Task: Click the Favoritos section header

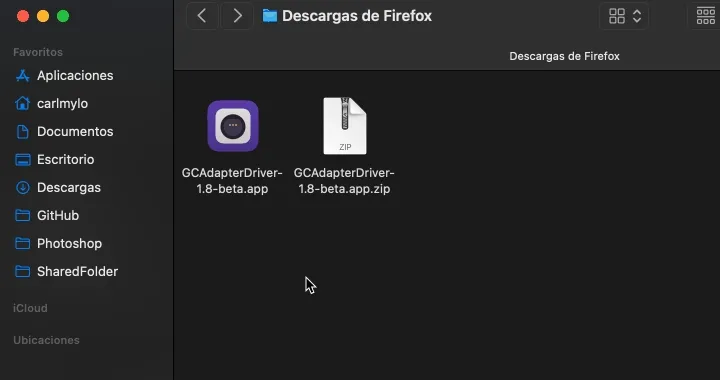Action: point(38,52)
